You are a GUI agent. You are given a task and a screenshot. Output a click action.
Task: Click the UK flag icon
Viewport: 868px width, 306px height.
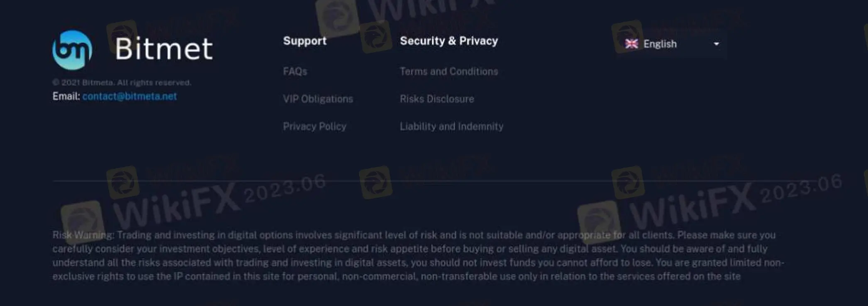[631, 44]
